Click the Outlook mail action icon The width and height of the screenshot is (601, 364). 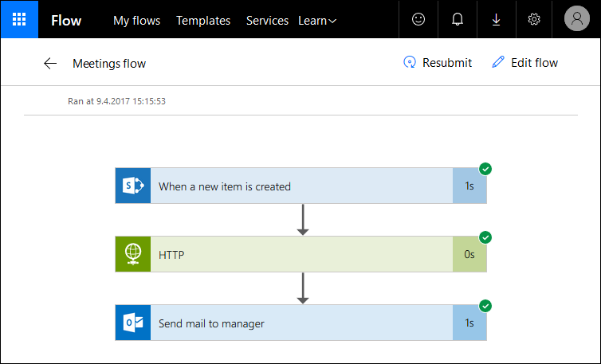point(132,323)
